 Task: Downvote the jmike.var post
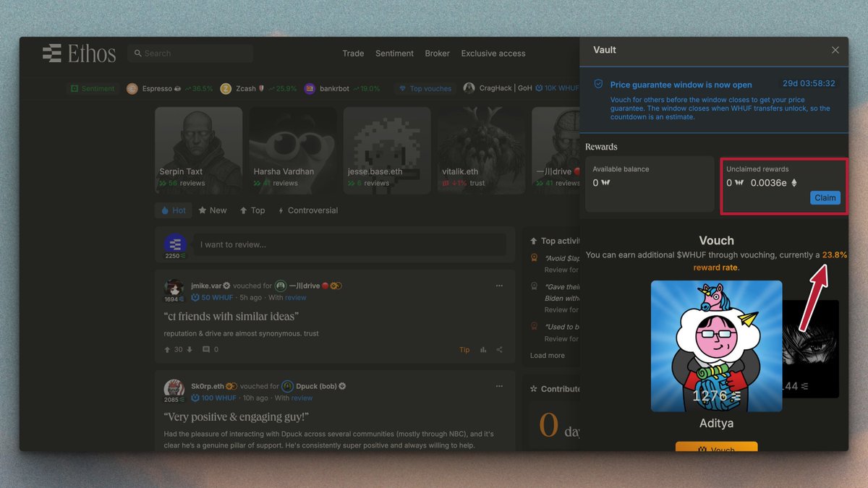point(190,349)
